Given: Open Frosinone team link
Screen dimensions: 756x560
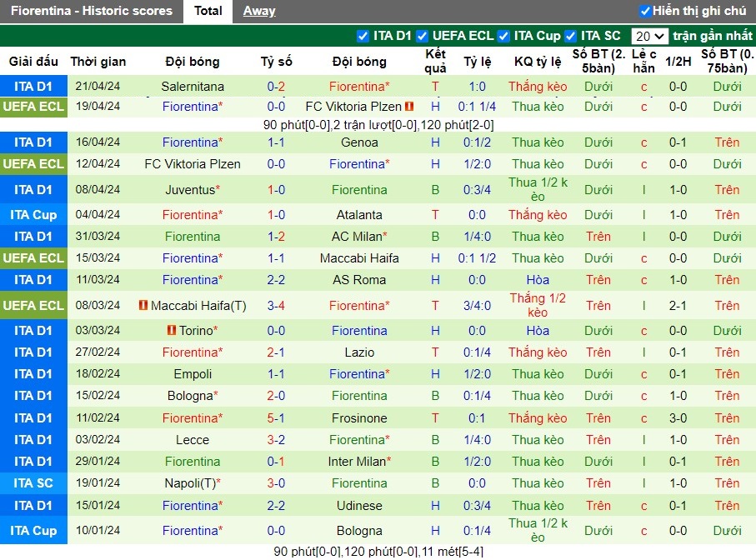Looking at the screenshot, I should pyautogui.click(x=359, y=417).
